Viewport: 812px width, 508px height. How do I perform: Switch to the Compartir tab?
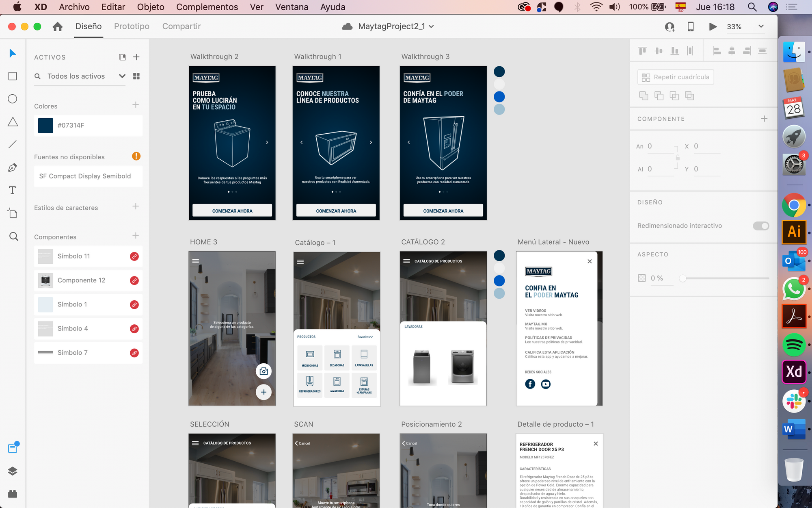(x=181, y=26)
